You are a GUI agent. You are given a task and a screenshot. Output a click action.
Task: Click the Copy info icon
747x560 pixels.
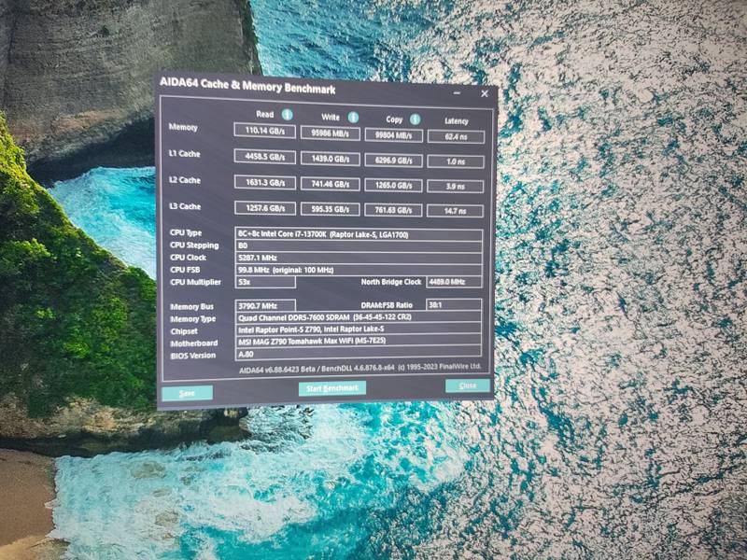pyautogui.click(x=415, y=119)
